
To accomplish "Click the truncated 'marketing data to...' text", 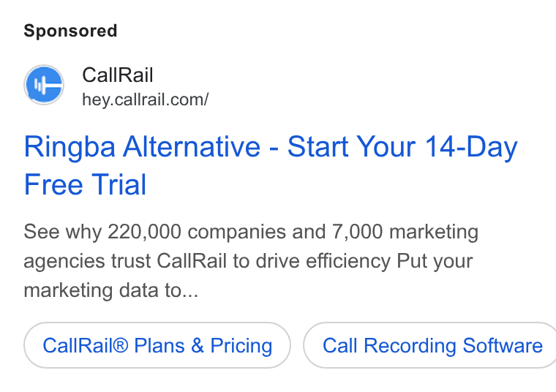I will (x=111, y=290).
